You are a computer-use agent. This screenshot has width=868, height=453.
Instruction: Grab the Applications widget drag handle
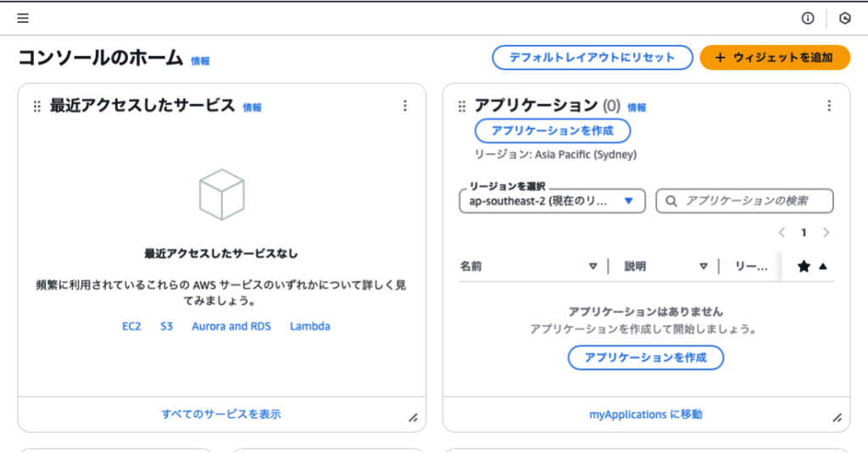462,107
